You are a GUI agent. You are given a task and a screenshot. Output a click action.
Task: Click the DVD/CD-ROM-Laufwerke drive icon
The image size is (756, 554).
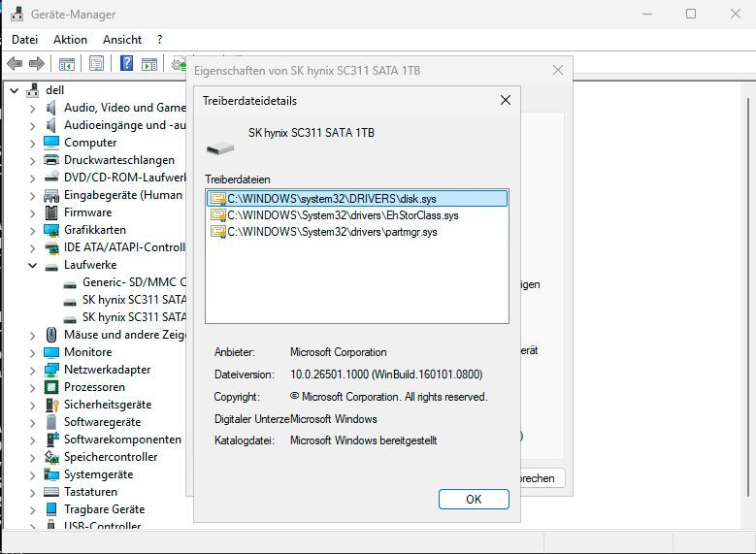tap(51, 177)
